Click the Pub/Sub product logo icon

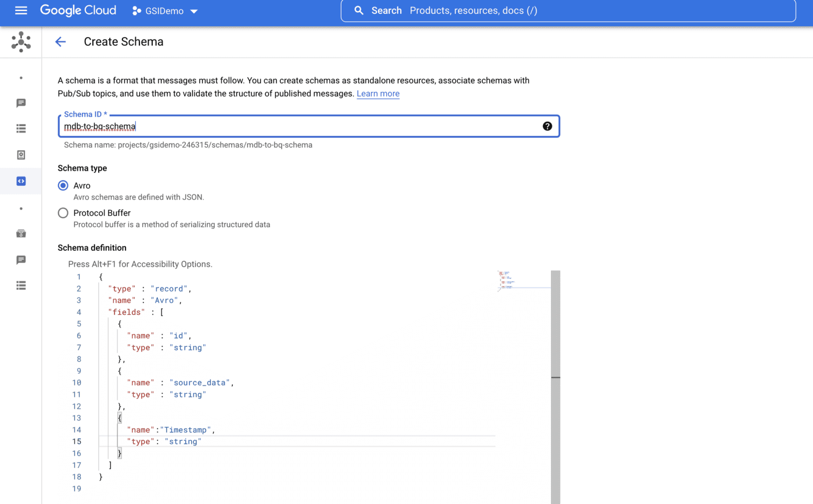click(21, 42)
